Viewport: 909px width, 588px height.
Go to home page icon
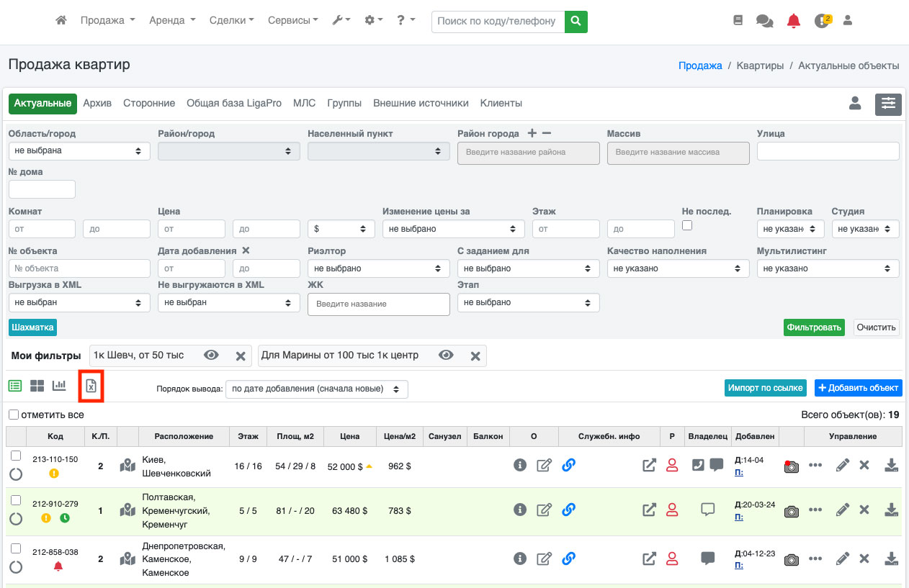pos(61,21)
